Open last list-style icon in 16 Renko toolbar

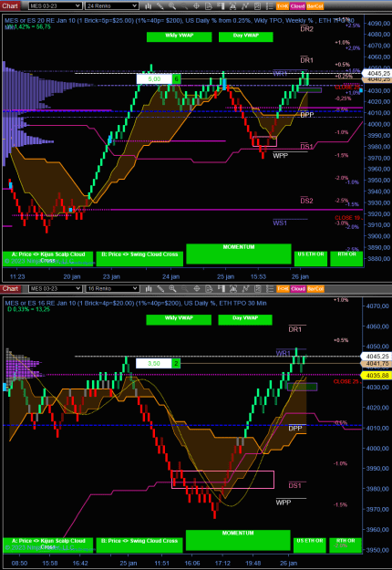[x=269, y=288]
